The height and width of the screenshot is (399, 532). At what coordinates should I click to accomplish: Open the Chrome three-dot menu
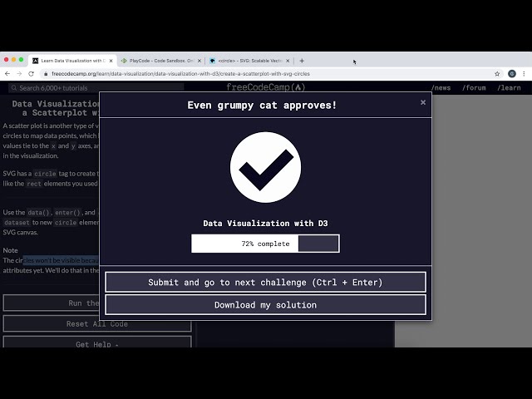(523, 73)
